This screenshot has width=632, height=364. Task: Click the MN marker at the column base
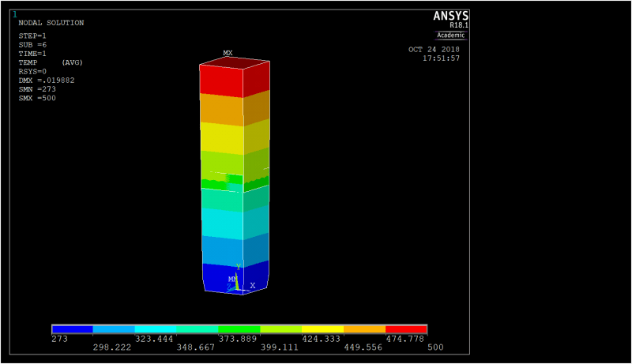tap(232, 279)
